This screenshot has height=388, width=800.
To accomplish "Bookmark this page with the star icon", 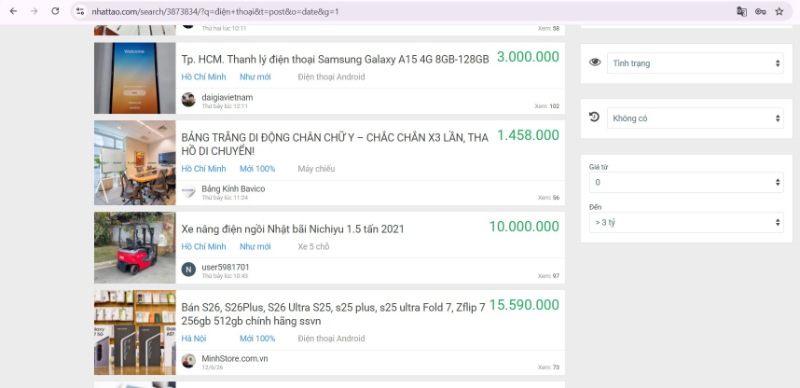I will [x=779, y=11].
